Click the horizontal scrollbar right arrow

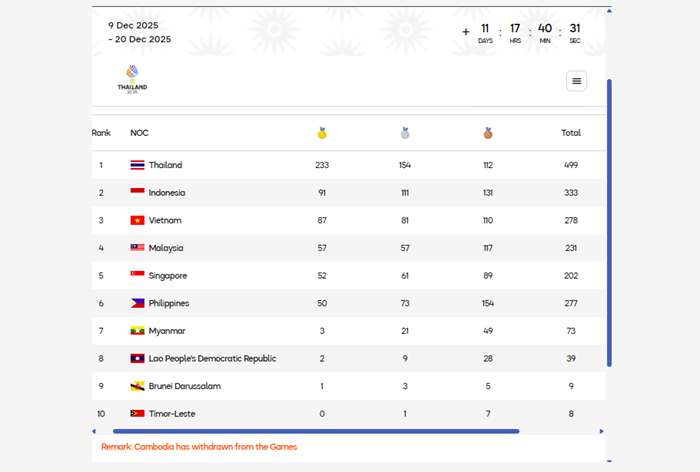[602, 431]
